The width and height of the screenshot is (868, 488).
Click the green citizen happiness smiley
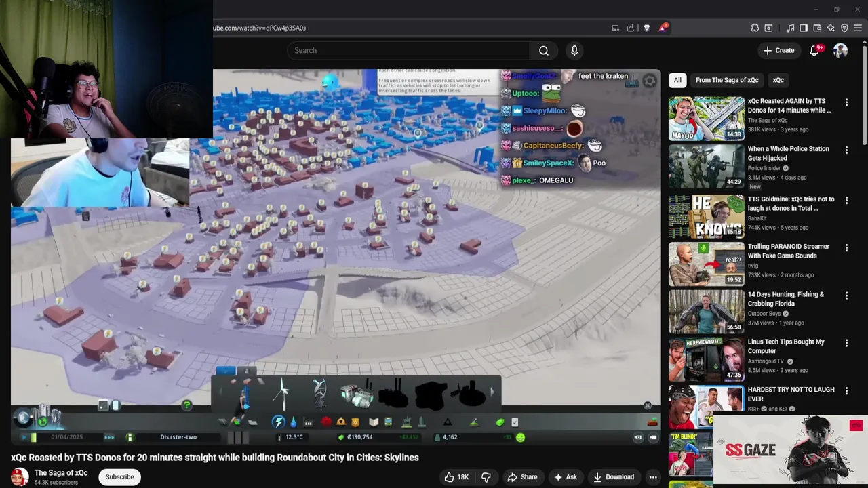(520, 437)
